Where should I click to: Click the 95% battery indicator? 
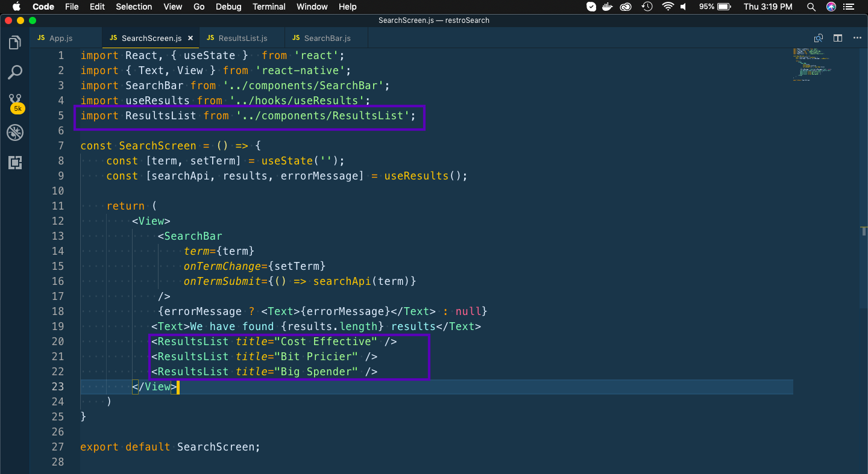tap(714, 7)
